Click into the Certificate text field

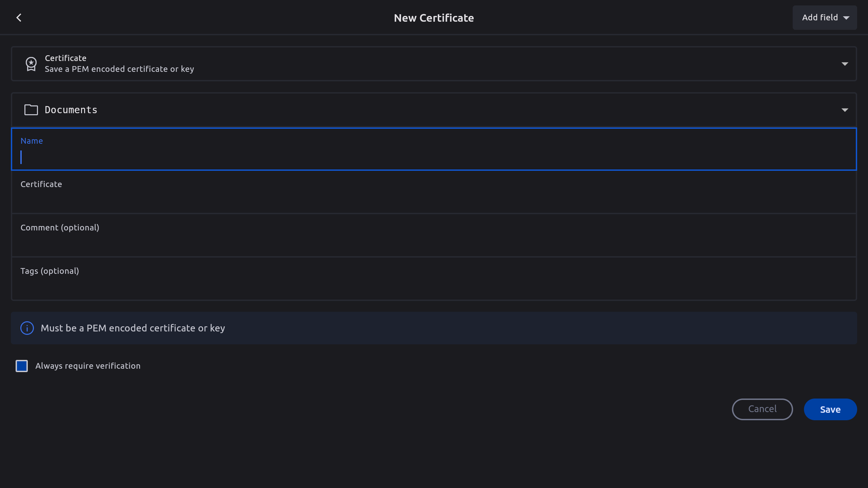click(x=434, y=200)
